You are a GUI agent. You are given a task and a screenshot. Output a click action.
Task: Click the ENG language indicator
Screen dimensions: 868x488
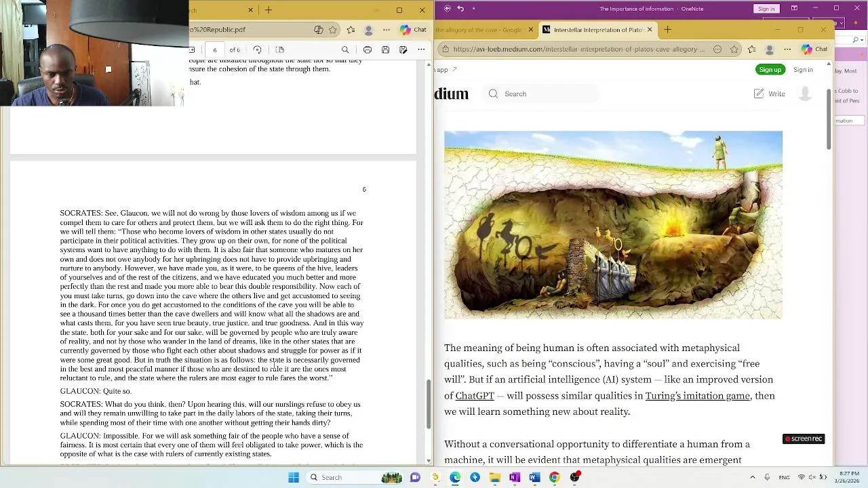[x=784, y=477]
